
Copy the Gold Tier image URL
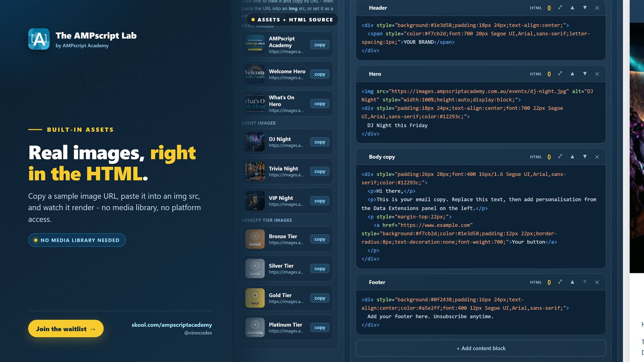(x=320, y=298)
